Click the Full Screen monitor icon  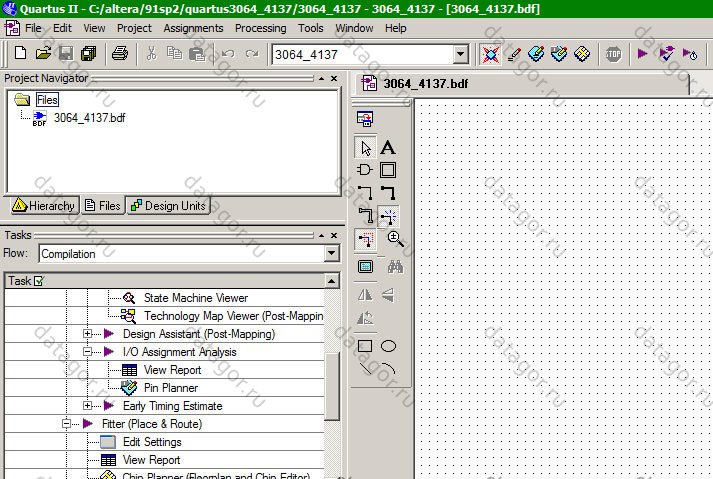click(x=365, y=267)
